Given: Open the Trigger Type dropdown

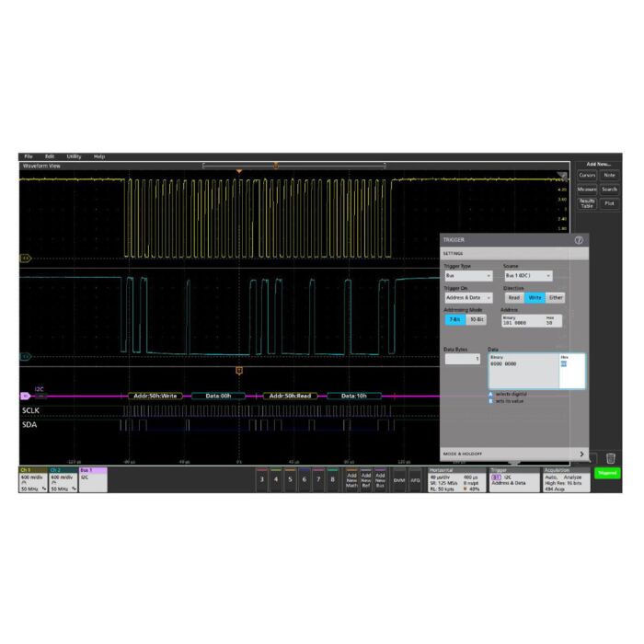Looking at the screenshot, I should [468, 275].
